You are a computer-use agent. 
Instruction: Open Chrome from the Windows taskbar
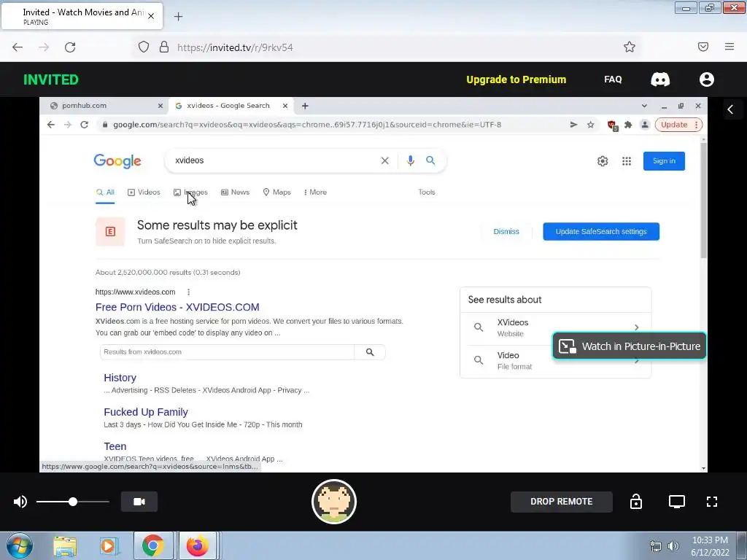pos(152,545)
